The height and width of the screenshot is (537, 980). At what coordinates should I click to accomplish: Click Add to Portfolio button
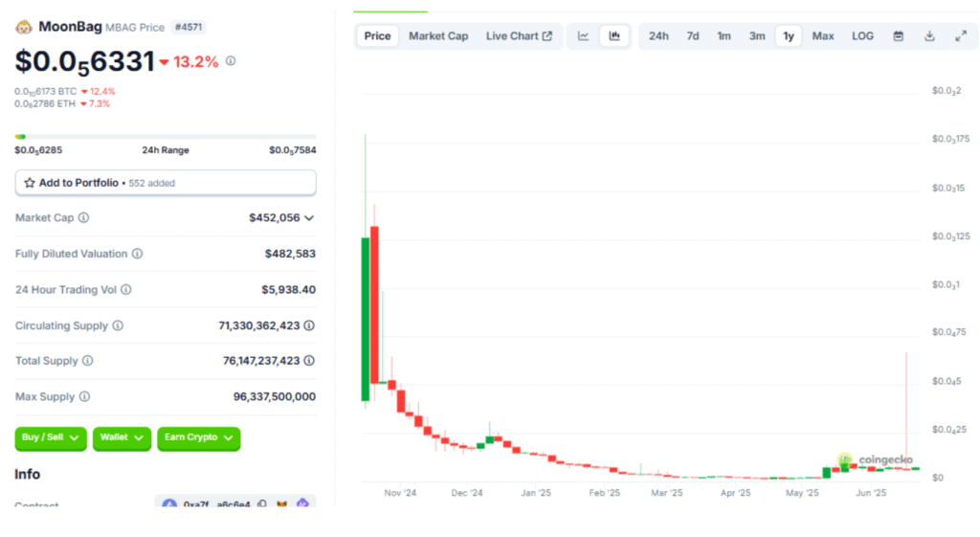pos(166,182)
